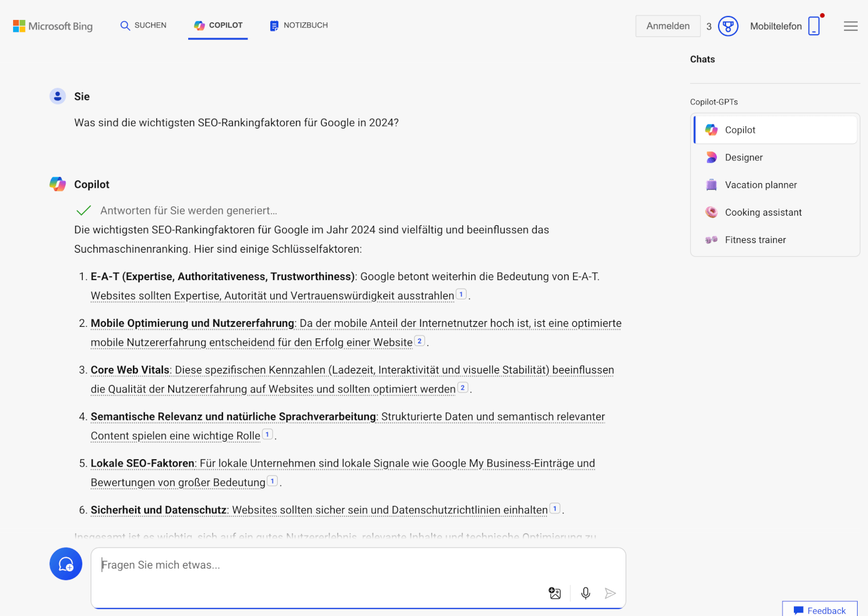The height and width of the screenshot is (616, 868).
Task: Click the user question about SEO-Rankingfaktoren
Action: tap(237, 123)
